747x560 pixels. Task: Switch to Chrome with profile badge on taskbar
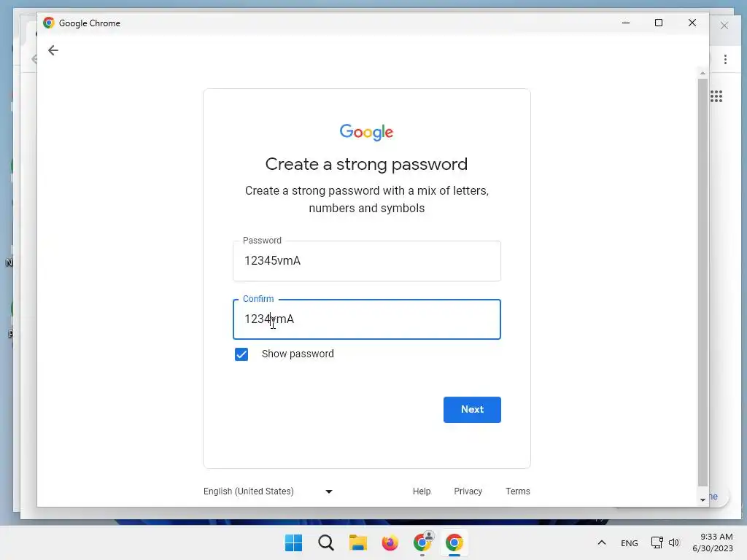click(x=422, y=542)
